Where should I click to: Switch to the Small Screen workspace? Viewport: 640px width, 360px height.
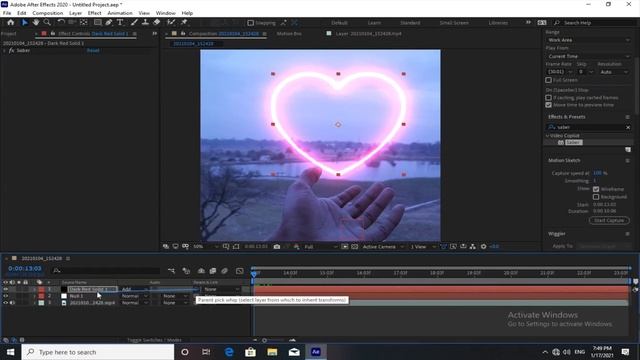(x=454, y=23)
